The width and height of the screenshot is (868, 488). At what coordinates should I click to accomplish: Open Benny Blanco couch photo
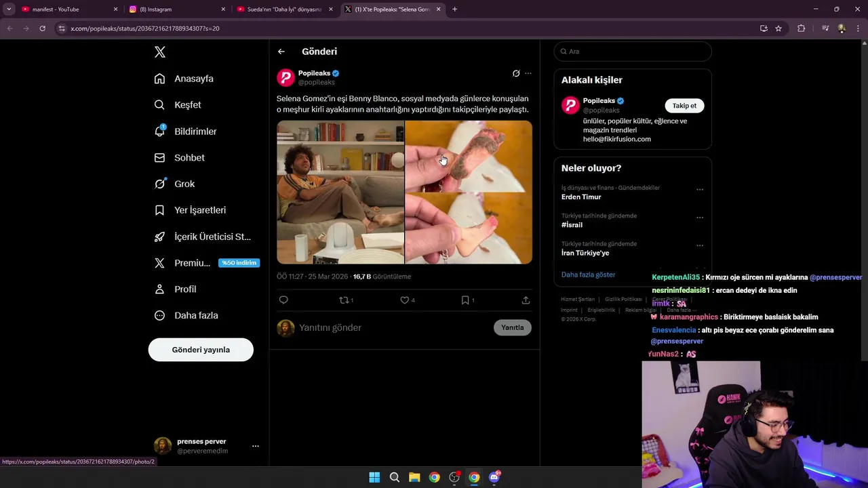(x=340, y=192)
